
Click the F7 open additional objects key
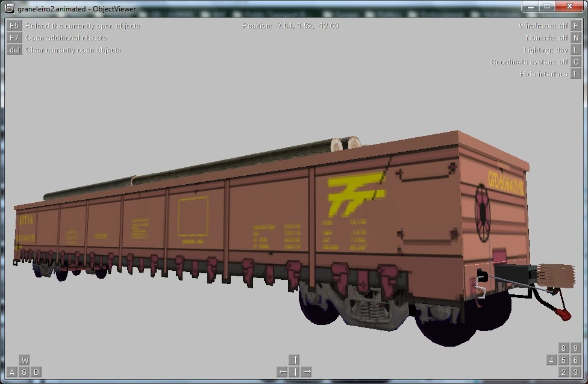click(14, 38)
